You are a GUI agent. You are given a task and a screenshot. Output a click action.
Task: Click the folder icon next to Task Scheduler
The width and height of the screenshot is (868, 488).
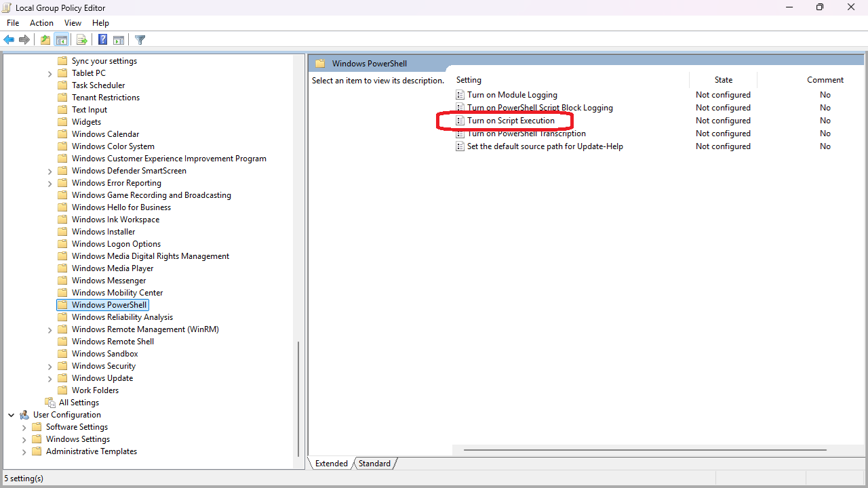coord(62,85)
